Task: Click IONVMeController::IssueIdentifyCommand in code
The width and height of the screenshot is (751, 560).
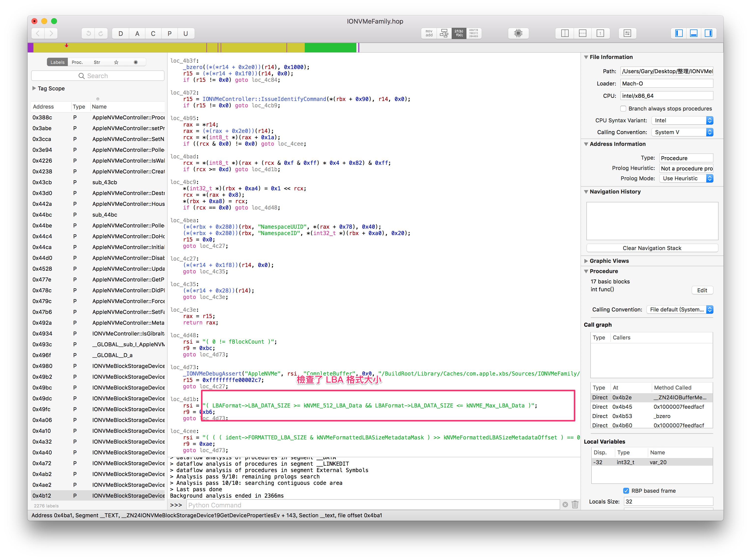Action: 264,99
